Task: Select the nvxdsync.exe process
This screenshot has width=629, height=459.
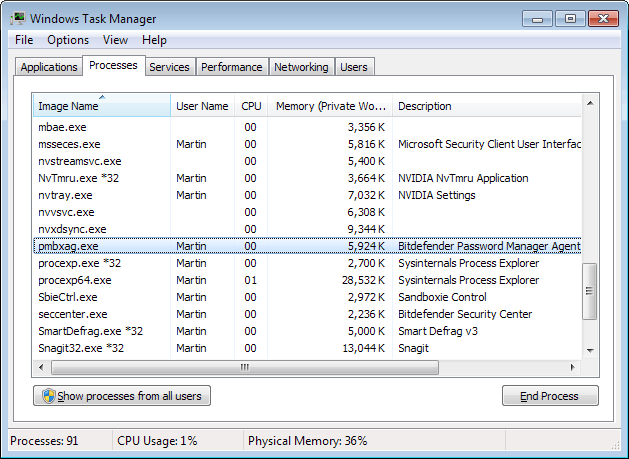Action: pyautogui.click(x=307, y=229)
